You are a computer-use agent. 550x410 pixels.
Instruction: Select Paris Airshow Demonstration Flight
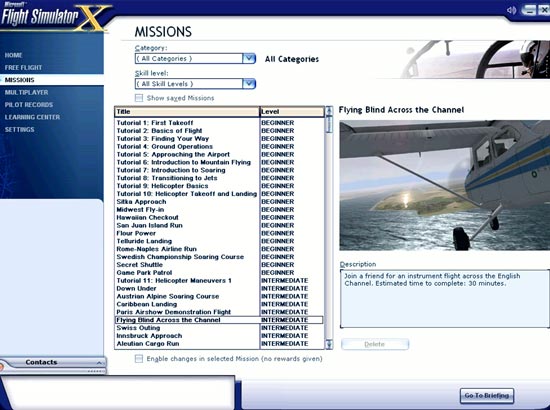[219, 312]
